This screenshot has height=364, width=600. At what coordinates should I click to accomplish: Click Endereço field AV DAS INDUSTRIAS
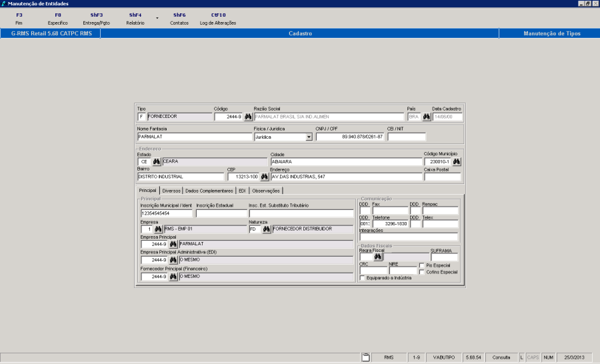(x=346, y=177)
